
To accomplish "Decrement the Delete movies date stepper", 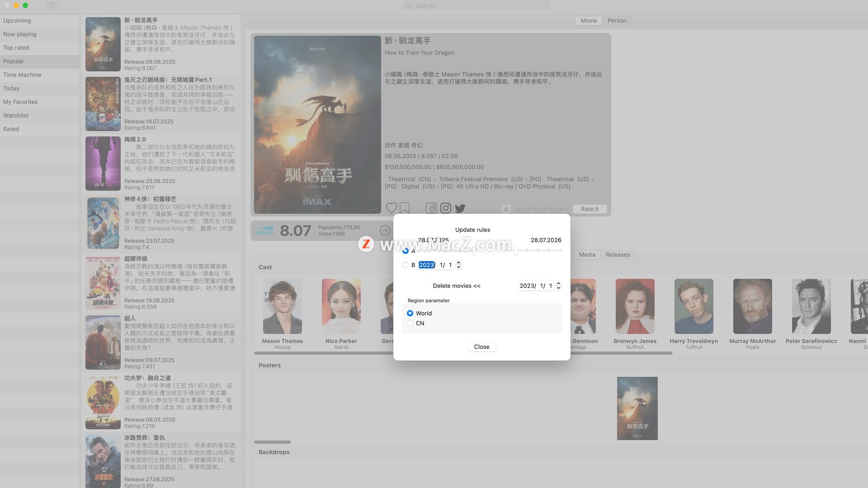I will coord(558,288).
